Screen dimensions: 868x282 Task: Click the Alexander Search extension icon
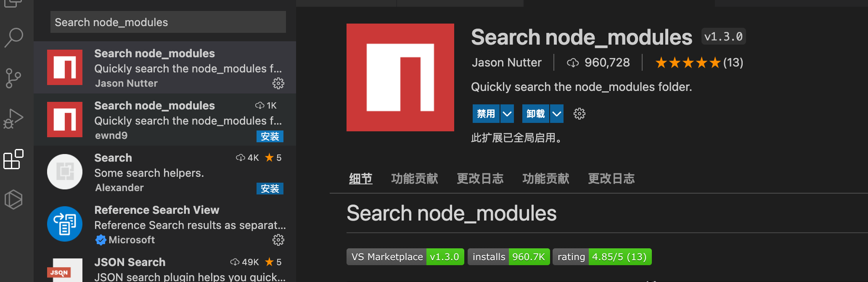pyautogui.click(x=65, y=172)
